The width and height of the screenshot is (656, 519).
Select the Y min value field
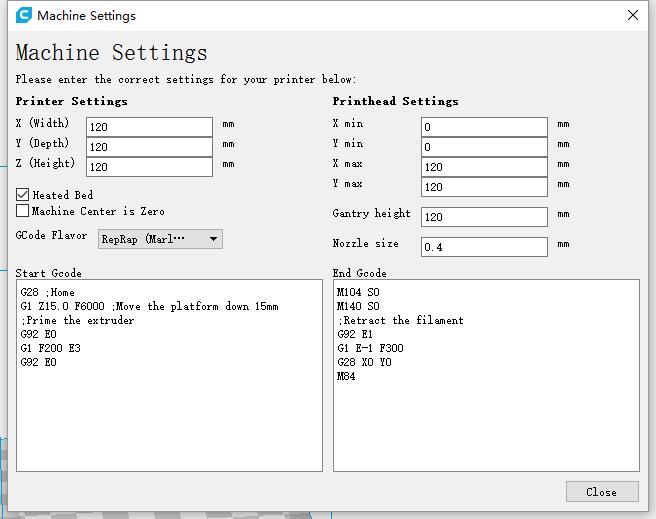[484, 147]
